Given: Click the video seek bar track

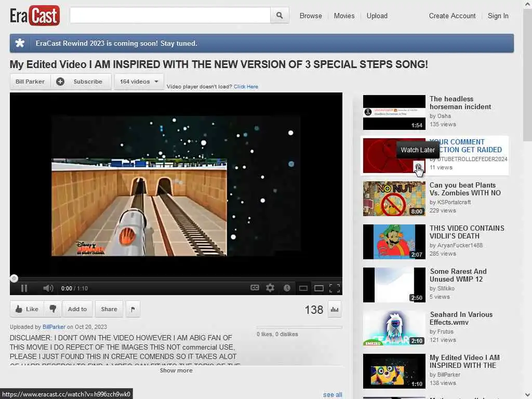Looking at the screenshot, I should coord(176,278).
